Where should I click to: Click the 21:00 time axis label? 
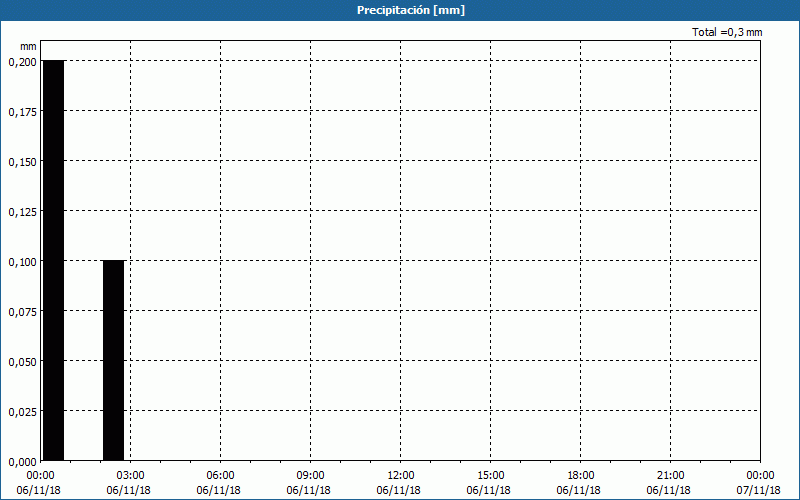[x=670, y=476]
